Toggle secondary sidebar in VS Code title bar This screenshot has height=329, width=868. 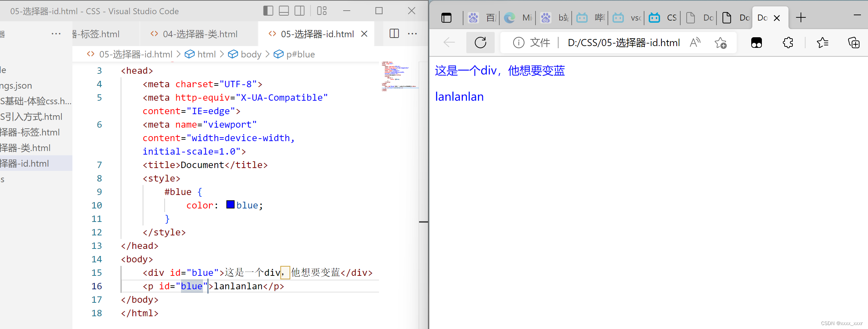point(300,11)
